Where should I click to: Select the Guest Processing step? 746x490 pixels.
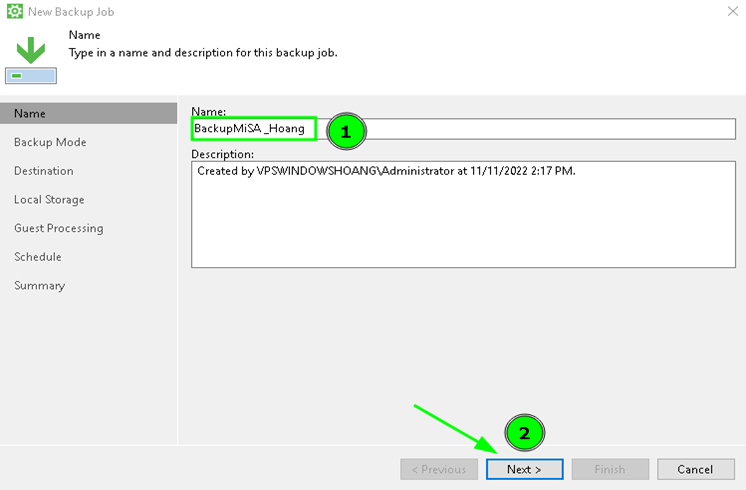(x=58, y=229)
